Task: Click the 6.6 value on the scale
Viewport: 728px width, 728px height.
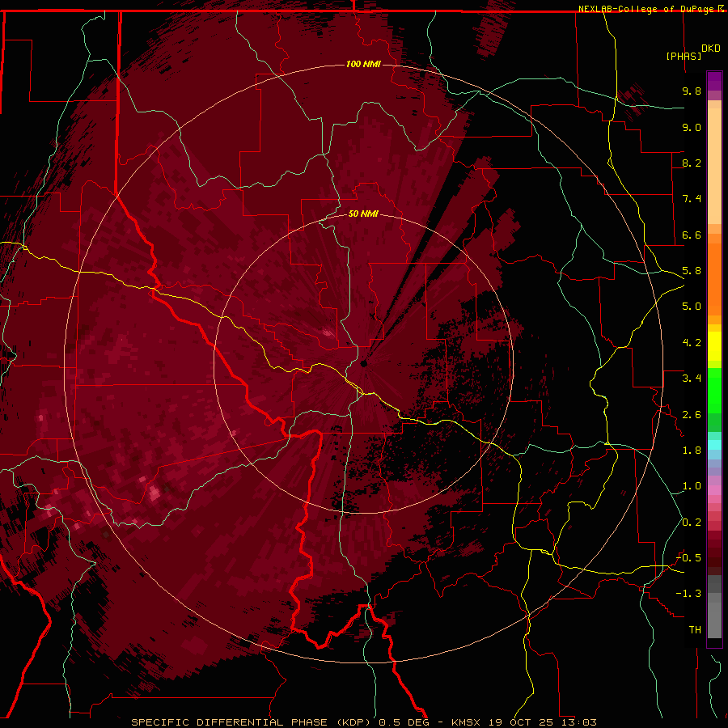Action: (x=692, y=235)
